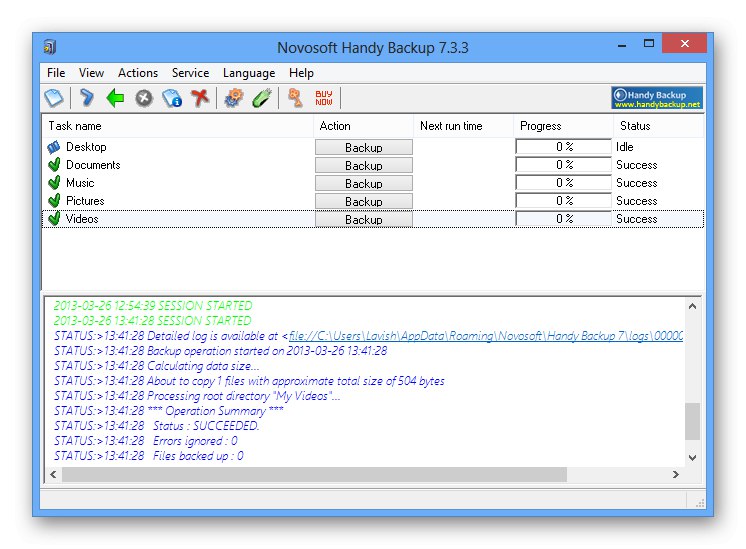
Task: Click the log scroll up arrow
Action: [x=692, y=306]
